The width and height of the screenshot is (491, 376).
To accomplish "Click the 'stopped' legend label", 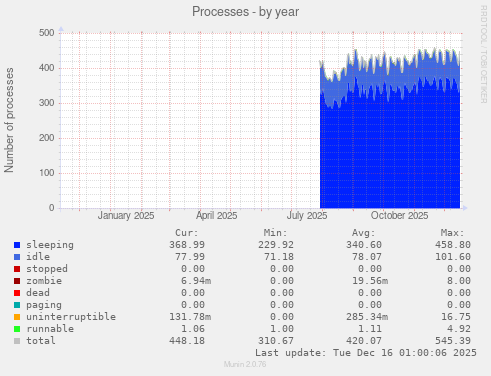I will (x=47, y=269).
